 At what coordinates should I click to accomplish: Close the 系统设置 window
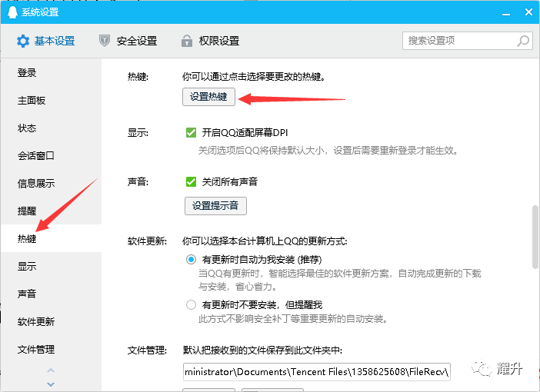pyautogui.click(x=529, y=12)
